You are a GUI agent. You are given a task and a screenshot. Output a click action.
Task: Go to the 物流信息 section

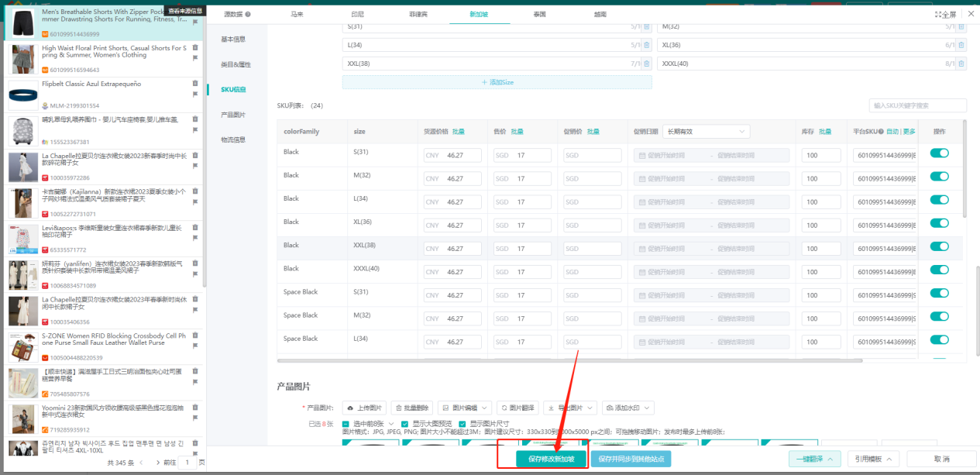233,140
